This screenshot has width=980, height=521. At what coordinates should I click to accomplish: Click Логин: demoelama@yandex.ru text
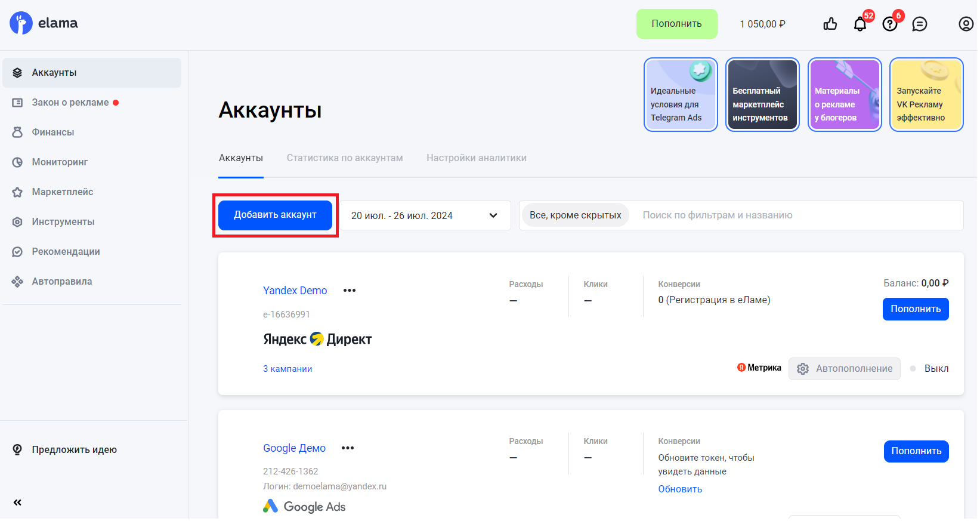[x=325, y=486]
